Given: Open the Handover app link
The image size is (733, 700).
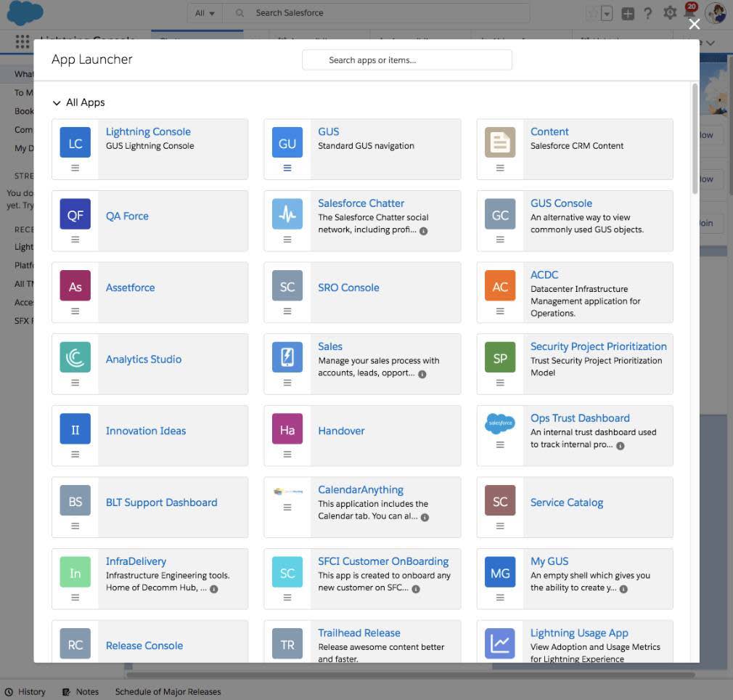Looking at the screenshot, I should [341, 431].
